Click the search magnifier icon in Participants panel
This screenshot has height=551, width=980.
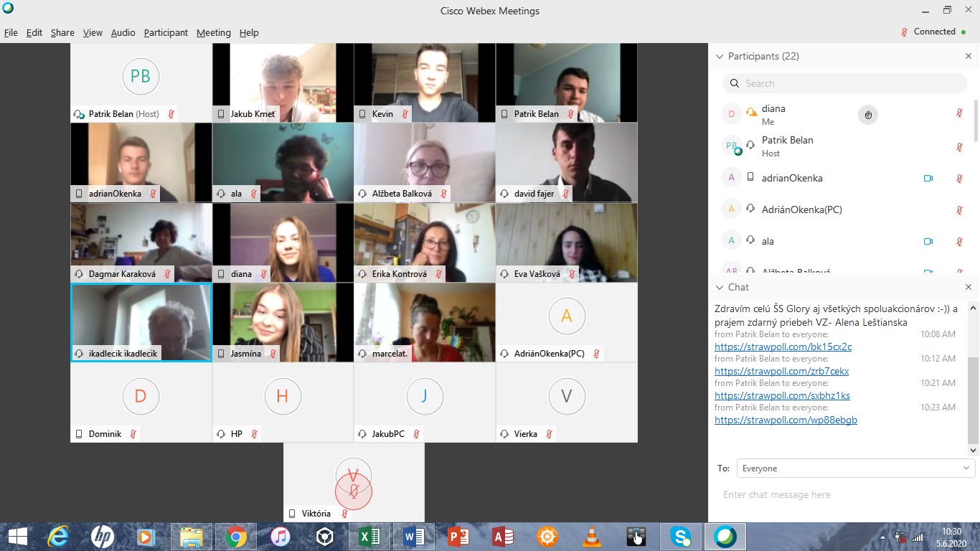click(x=735, y=83)
